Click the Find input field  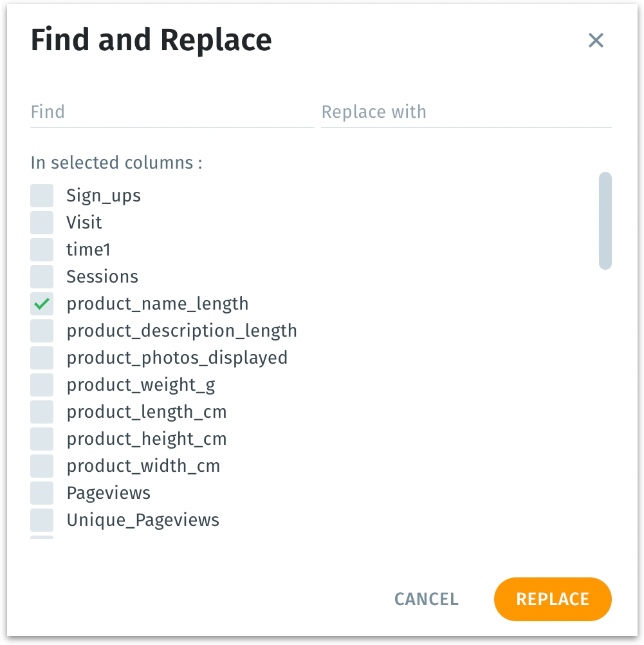tap(172, 112)
